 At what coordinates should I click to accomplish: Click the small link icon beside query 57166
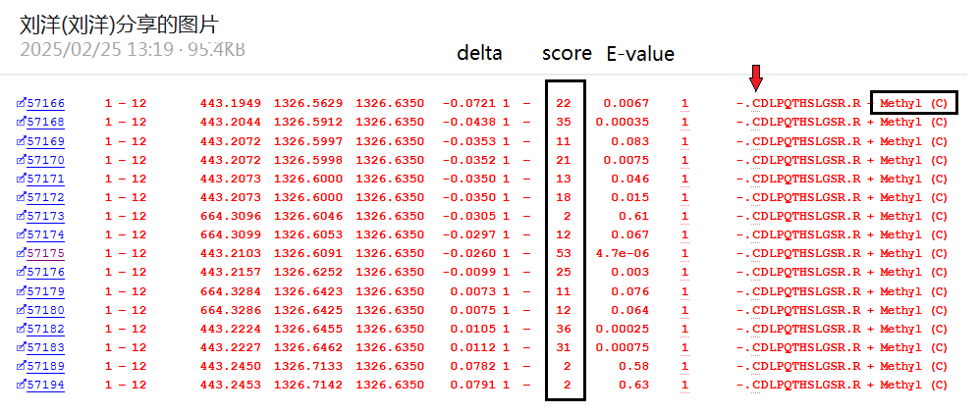point(21,104)
